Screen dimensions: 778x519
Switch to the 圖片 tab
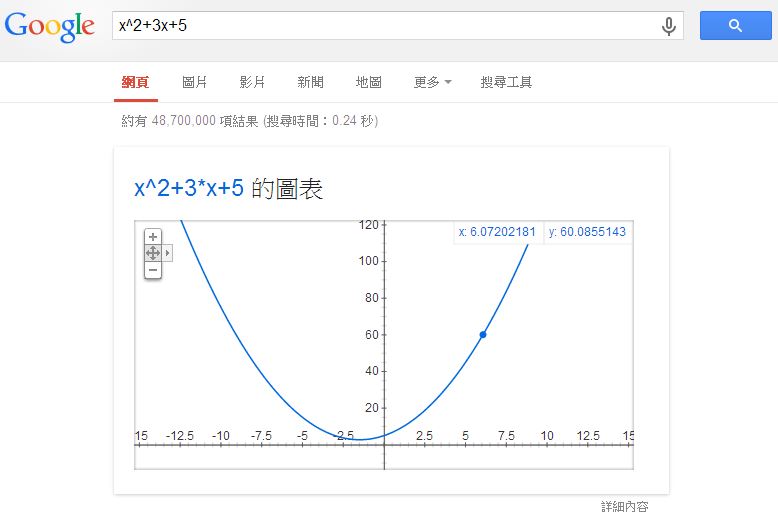195,82
